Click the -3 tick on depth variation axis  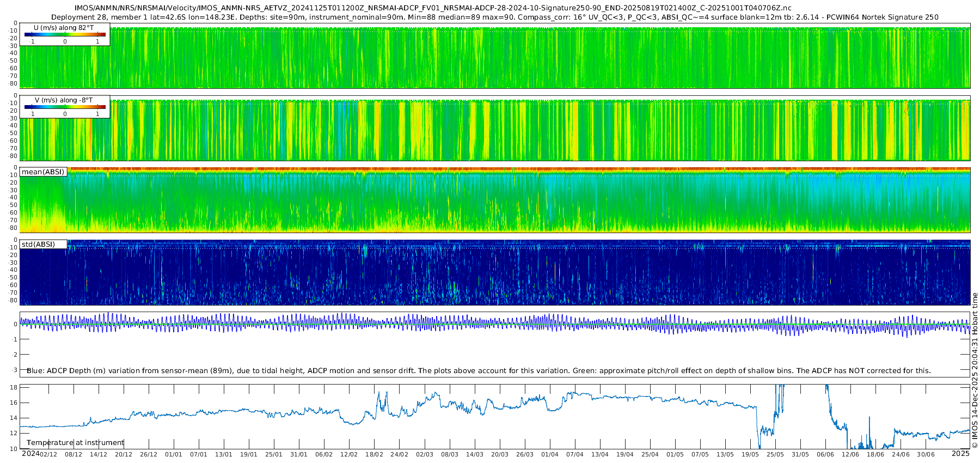coord(15,370)
